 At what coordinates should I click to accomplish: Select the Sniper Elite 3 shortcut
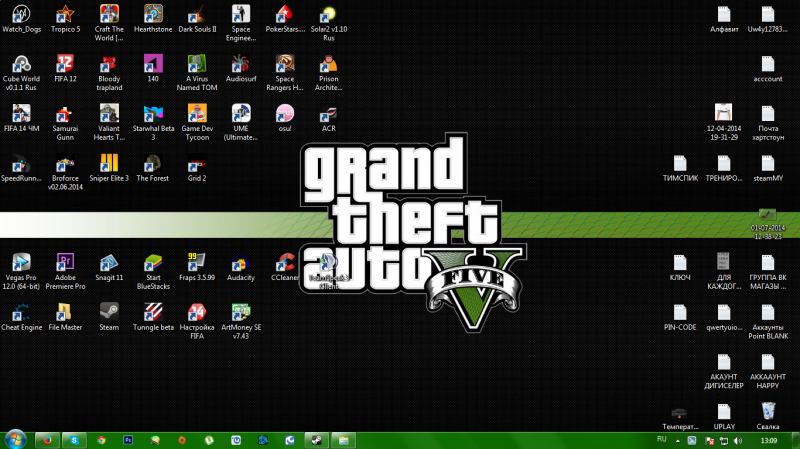tap(109, 167)
